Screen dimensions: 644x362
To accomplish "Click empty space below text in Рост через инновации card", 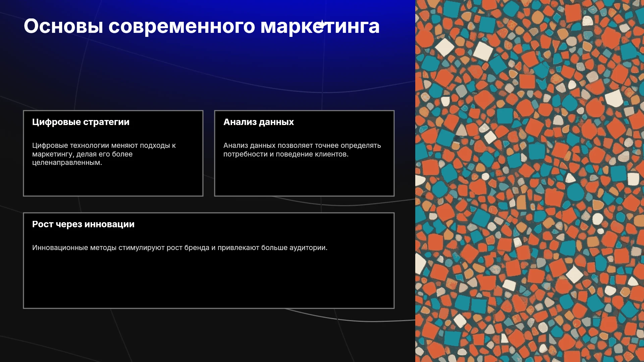I will (209, 280).
